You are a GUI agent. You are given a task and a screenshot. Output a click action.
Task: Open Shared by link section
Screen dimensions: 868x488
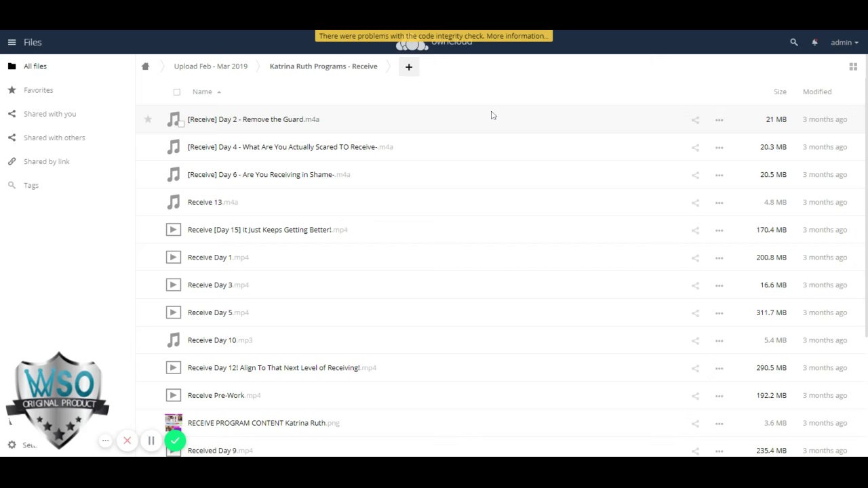coord(46,161)
